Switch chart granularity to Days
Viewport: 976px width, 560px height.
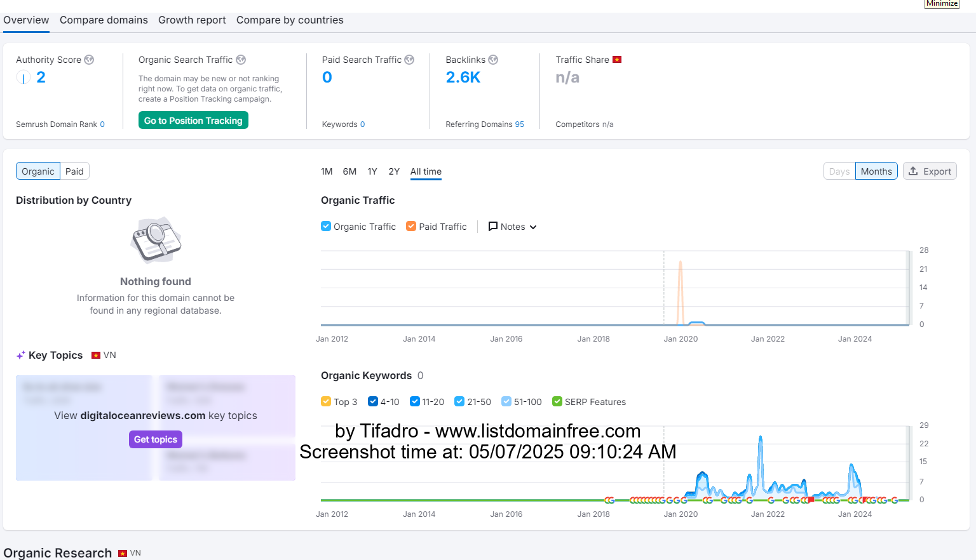click(x=839, y=171)
